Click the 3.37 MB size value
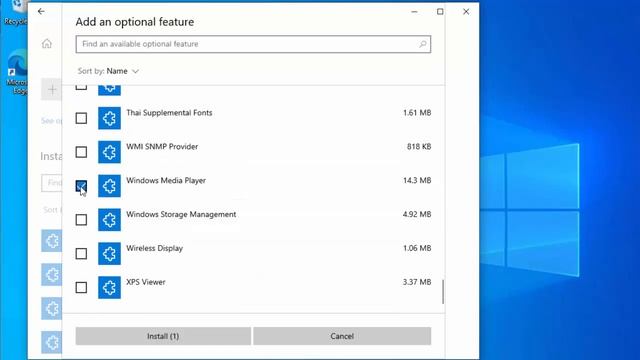The width and height of the screenshot is (640, 360). pos(417,282)
